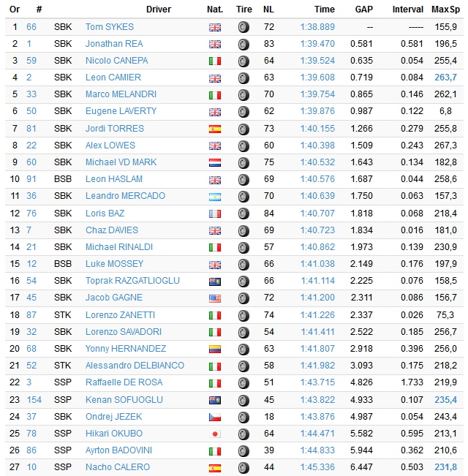
Task: Click the tire icon in Tom SYKES row
Action: click(244, 27)
